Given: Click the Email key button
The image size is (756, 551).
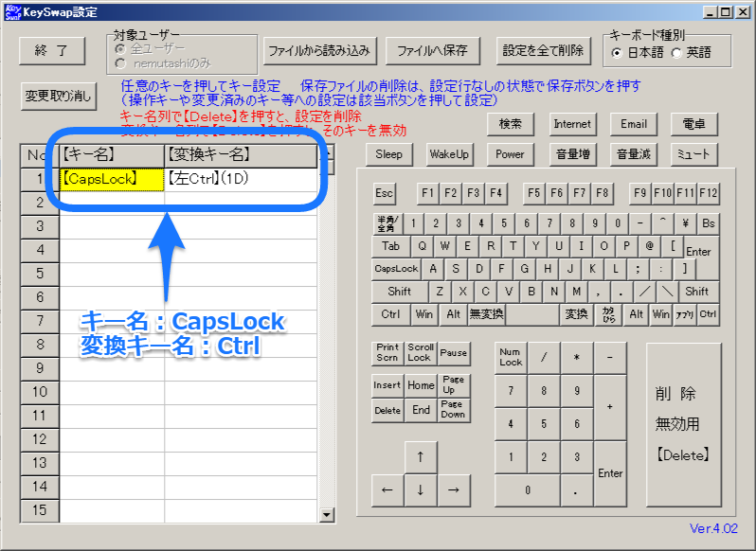Looking at the screenshot, I should point(634,124).
